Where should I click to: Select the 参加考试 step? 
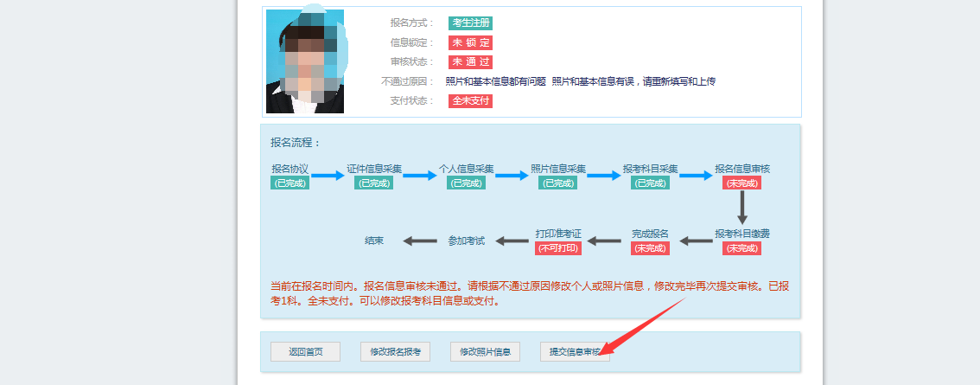pyautogui.click(x=466, y=241)
